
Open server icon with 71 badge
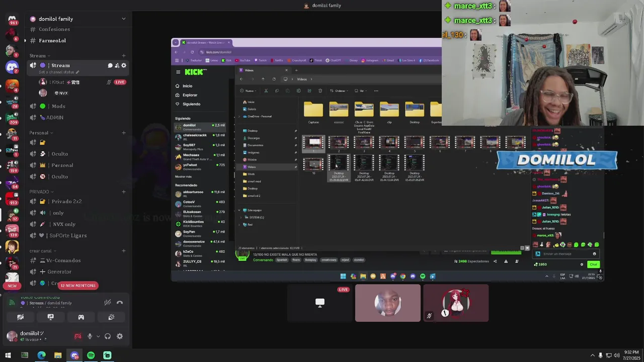[x=12, y=262]
